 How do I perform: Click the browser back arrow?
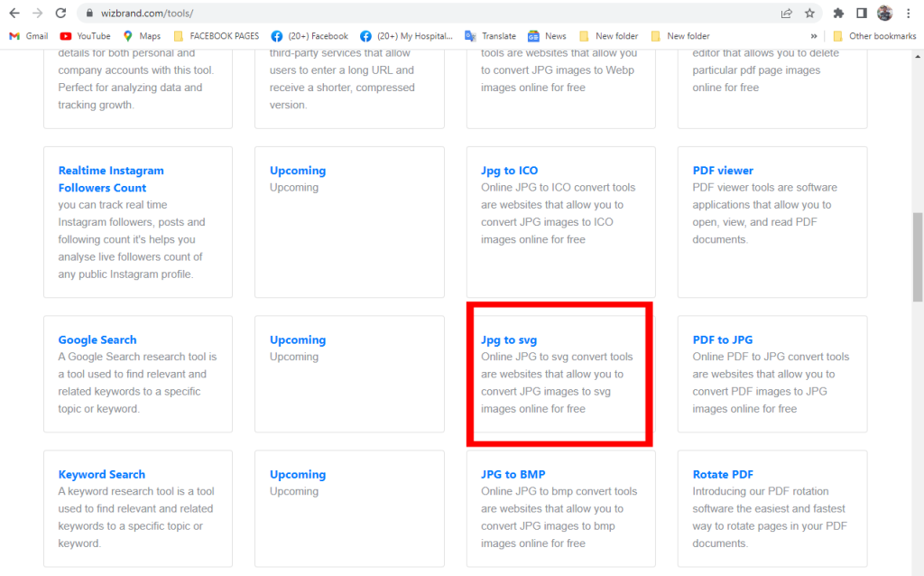coord(14,14)
